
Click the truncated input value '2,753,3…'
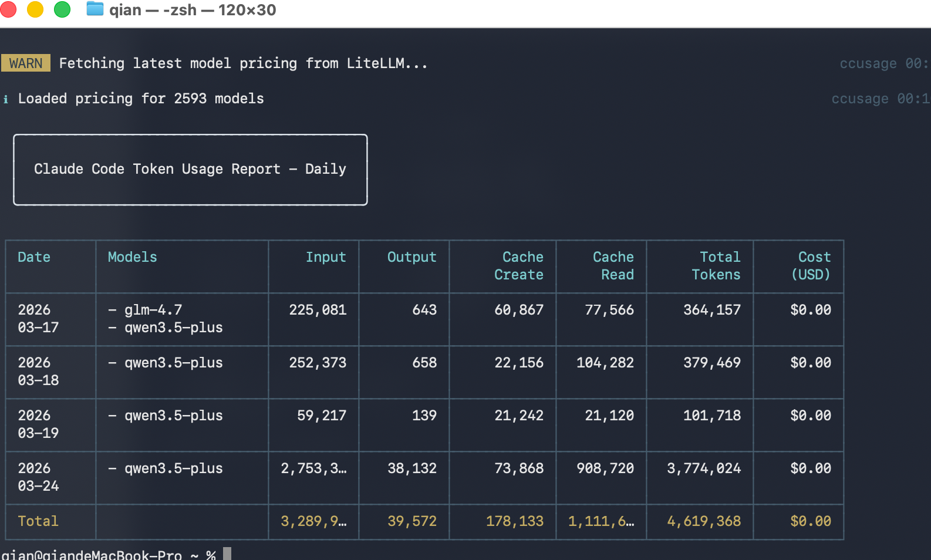pos(313,468)
